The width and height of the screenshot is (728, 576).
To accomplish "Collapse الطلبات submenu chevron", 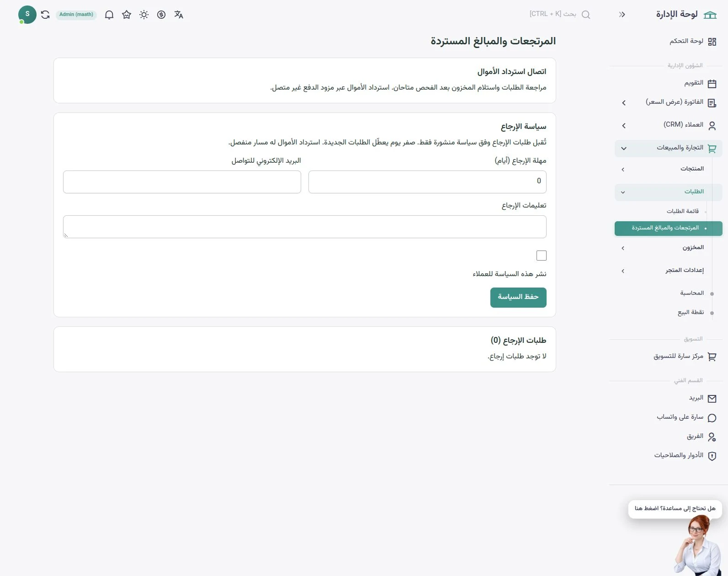I will pyautogui.click(x=623, y=192).
